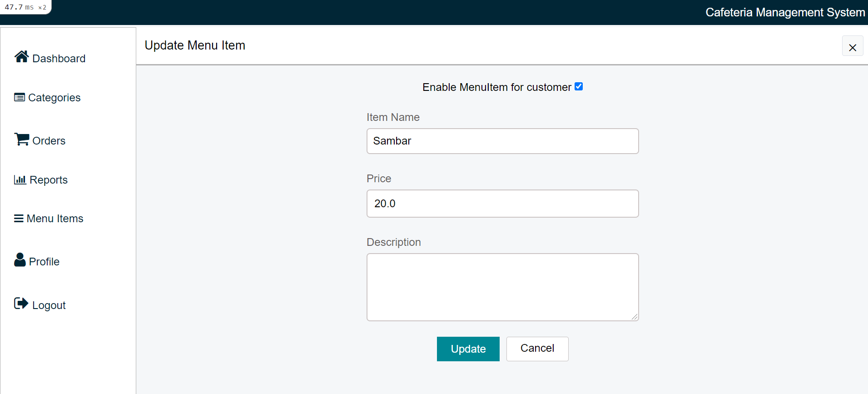Click the Update button

coord(468,349)
